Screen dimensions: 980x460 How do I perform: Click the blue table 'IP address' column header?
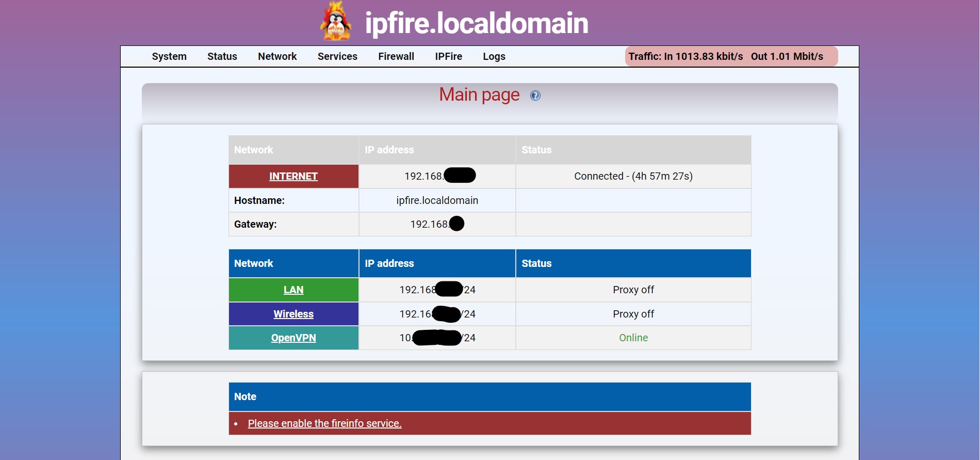coord(437,263)
